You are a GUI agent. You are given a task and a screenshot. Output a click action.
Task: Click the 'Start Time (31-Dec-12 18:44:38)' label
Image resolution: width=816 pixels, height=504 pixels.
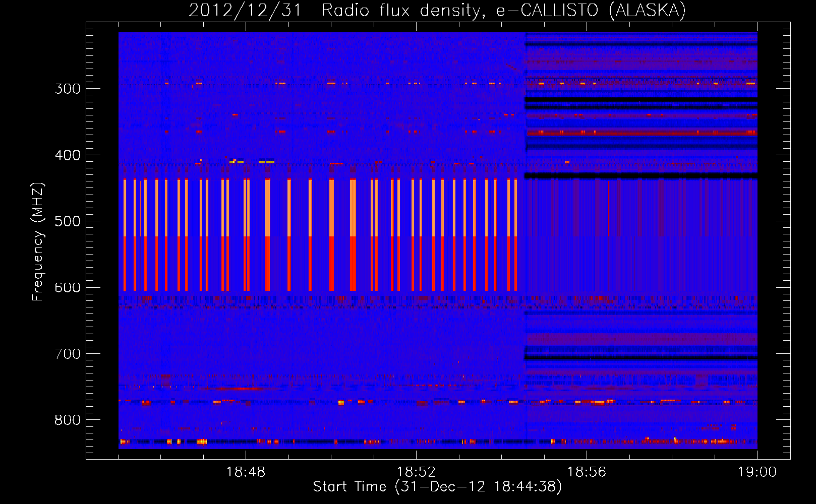click(x=437, y=487)
